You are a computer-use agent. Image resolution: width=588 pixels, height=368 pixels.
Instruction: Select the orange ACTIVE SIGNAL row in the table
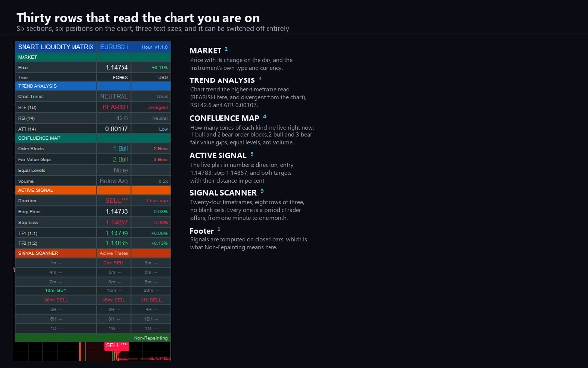[93, 190]
